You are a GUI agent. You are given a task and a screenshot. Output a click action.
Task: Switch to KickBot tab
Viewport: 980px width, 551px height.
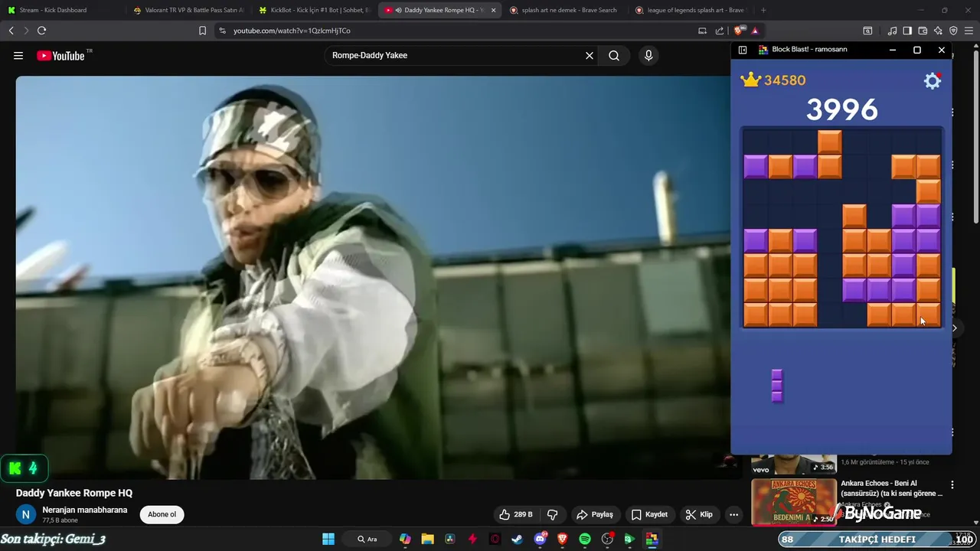click(314, 10)
